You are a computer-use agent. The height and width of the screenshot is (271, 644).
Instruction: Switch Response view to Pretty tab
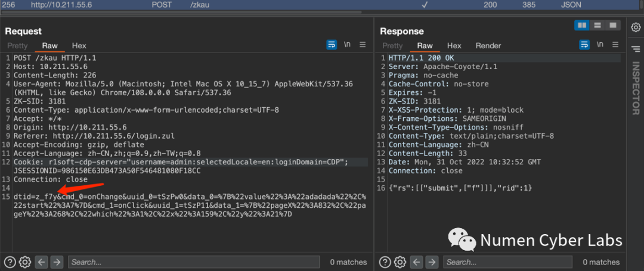(392, 45)
